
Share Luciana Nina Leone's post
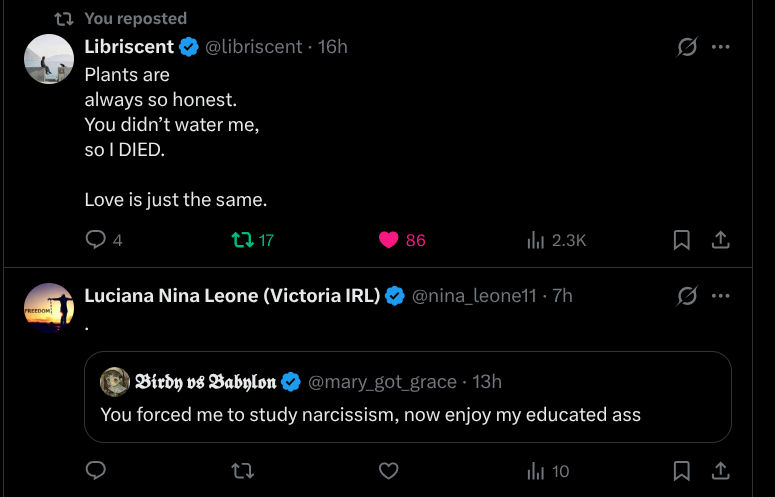click(719, 470)
